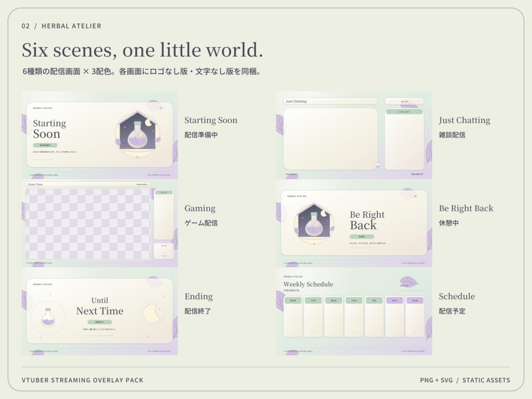Click the "Schedule" caption beside the thumbnail
The height and width of the screenshot is (399, 532).
[x=457, y=297]
